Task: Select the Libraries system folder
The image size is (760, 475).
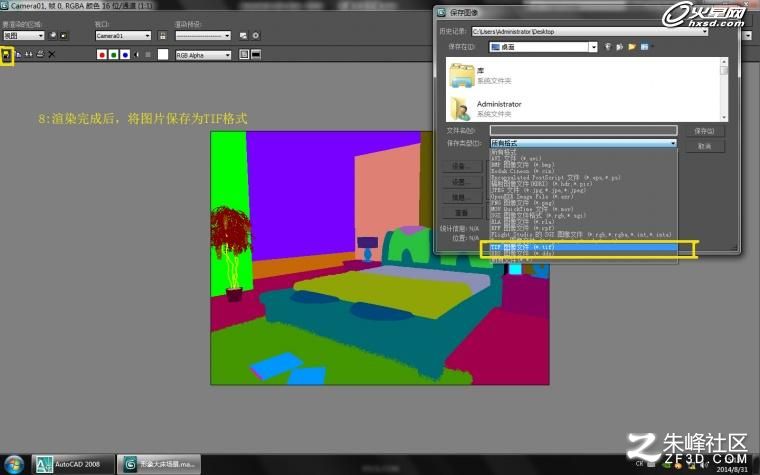Action: (x=480, y=76)
